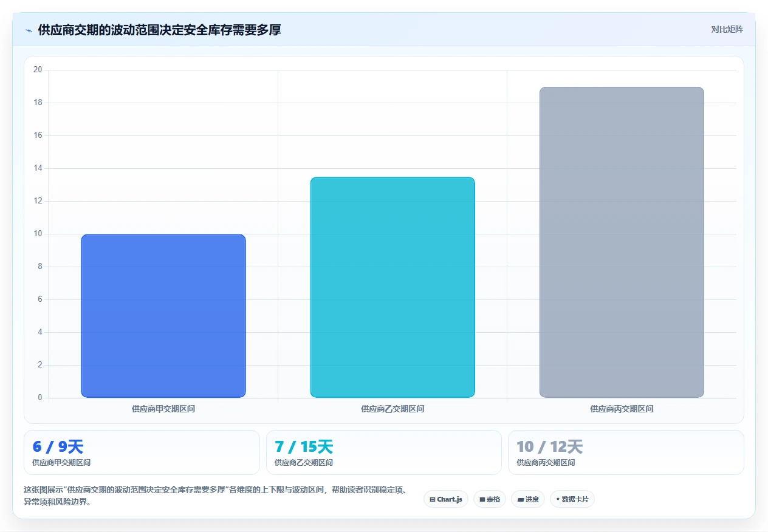Click the cyan 供应商乙交期区间 bar
Image resolution: width=768 pixels, height=532 pixels.
[x=393, y=287]
